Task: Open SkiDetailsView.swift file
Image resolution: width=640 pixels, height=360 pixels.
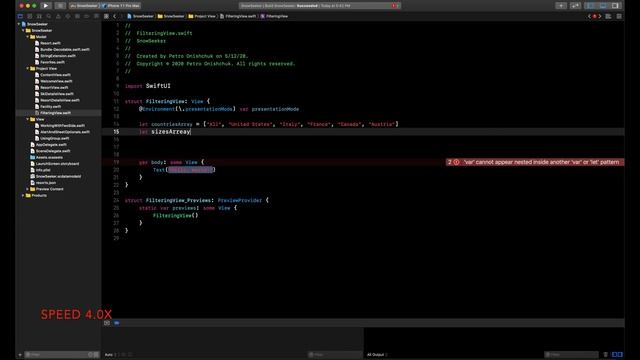Action: [x=54, y=94]
